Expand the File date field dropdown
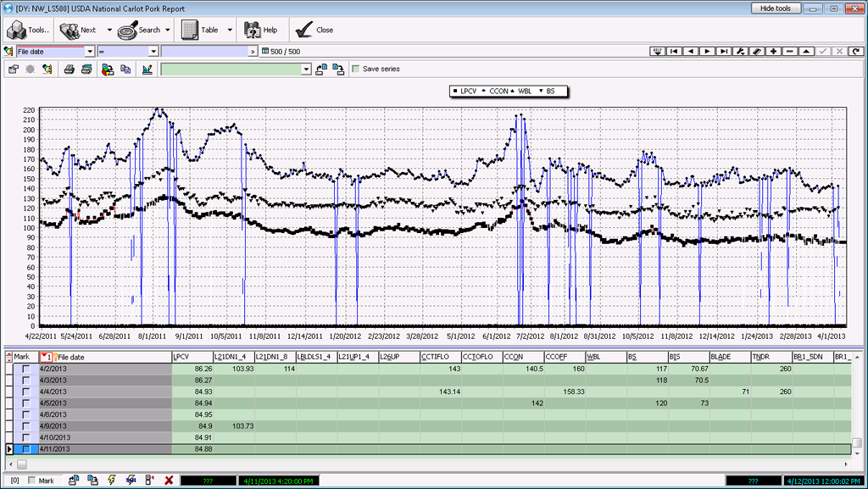The height and width of the screenshot is (489, 868). [x=89, y=52]
